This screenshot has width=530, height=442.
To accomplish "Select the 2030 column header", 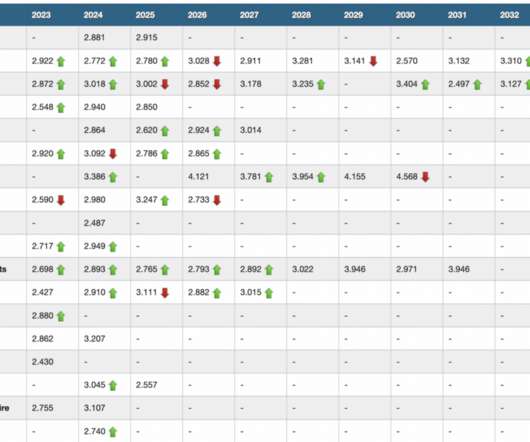I will [406, 15].
